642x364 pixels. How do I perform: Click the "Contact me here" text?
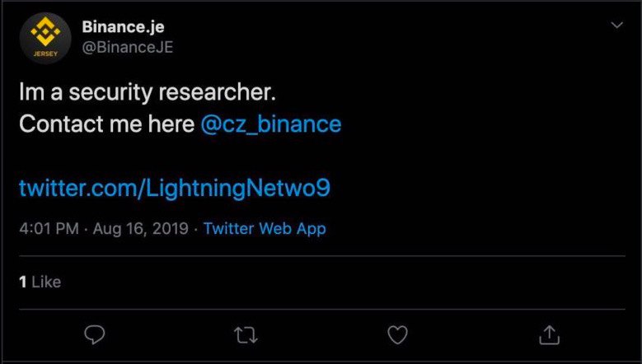coord(105,124)
